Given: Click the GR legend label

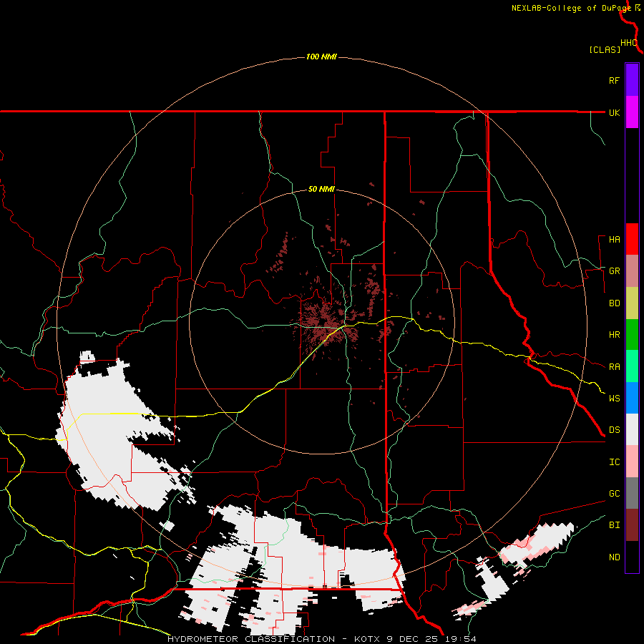Looking at the screenshot, I should [614, 271].
